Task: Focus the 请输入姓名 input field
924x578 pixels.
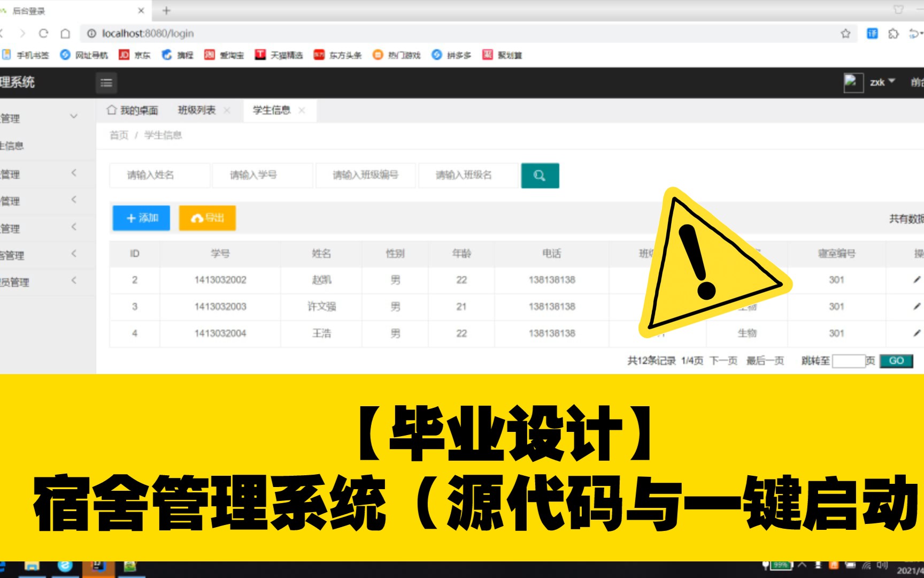Action: click(x=159, y=175)
